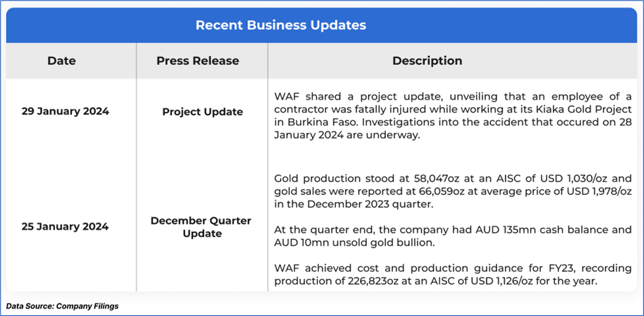Image resolution: width=644 pixels, height=316 pixels.
Task: Click the "Kiaka Gold Project" text
Action: click(594, 109)
